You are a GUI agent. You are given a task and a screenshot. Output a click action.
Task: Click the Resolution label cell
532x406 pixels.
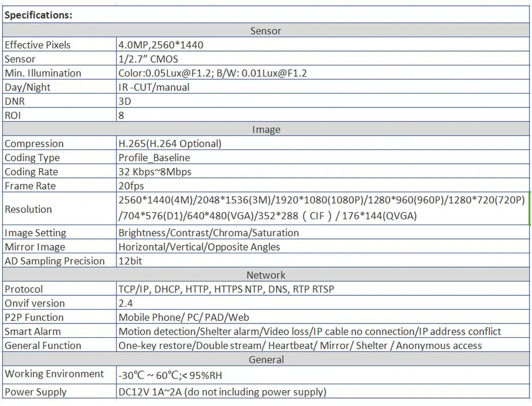coord(60,209)
